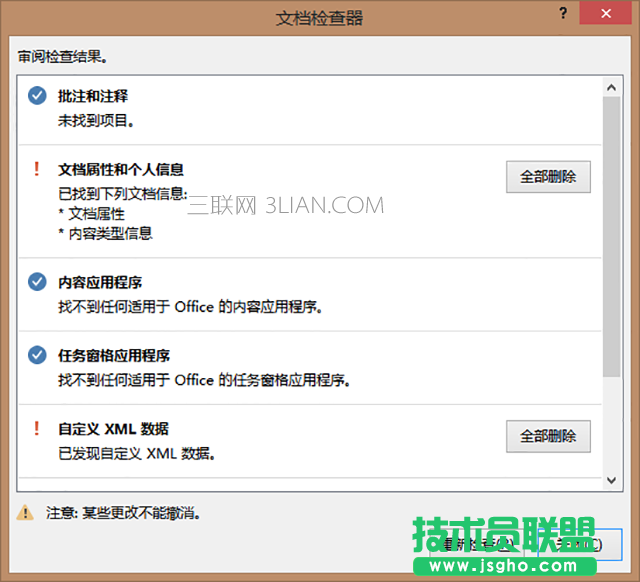The width and height of the screenshot is (640, 582).
Task: Select the 未找到项目 result text
Action: (x=96, y=120)
